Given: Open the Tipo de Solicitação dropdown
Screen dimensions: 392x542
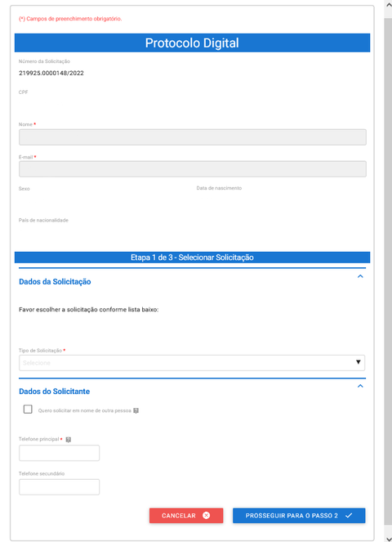Looking at the screenshot, I should click(x=193, y=363).
